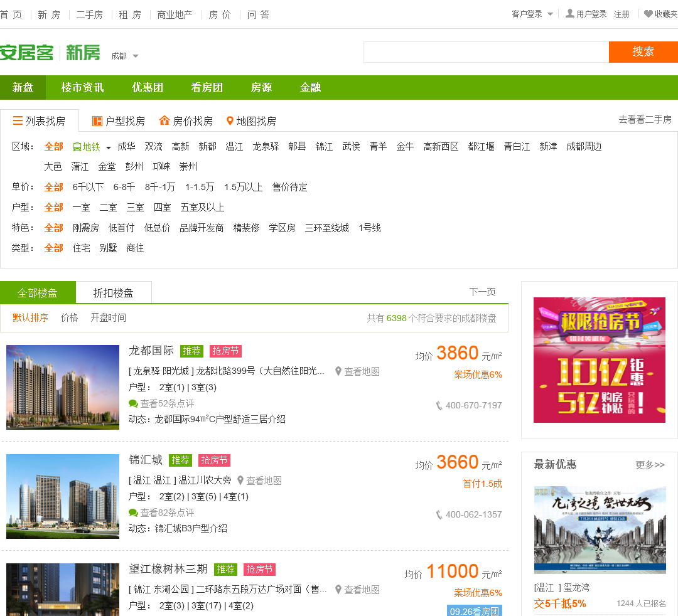Go to 问答 in top menu

[258, 14]
